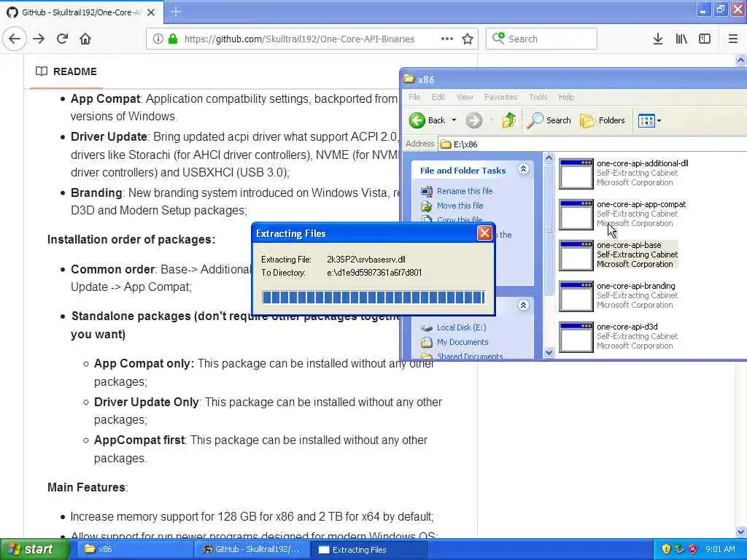
Task: Open a new Firefox tab
Action: [176, 12]
